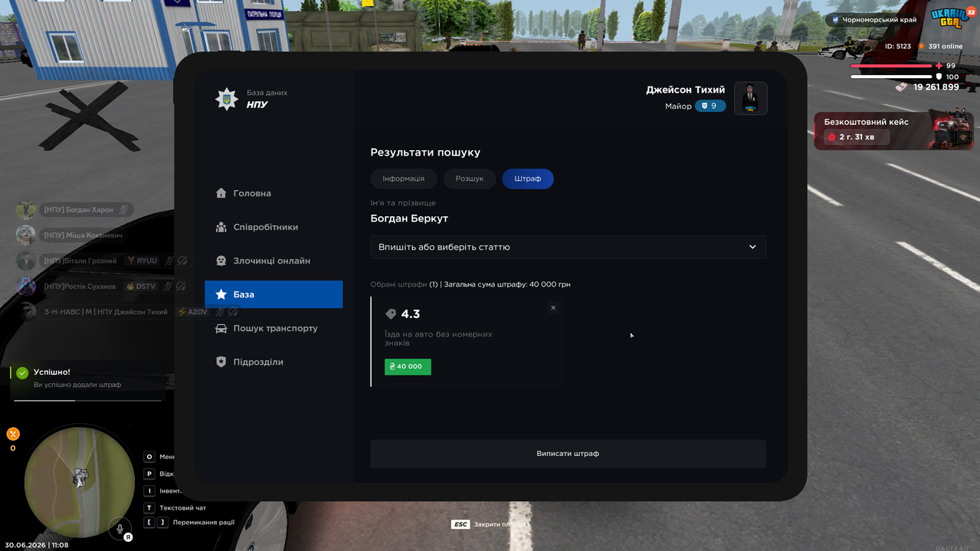
Task: Click the T key for Текстовий чат
Action: coord(149,507)
